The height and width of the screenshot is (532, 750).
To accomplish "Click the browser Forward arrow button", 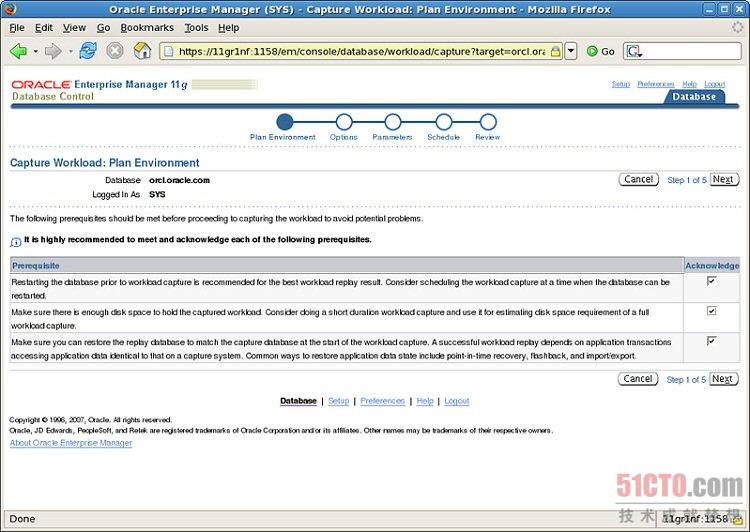I will click(53, 51).
